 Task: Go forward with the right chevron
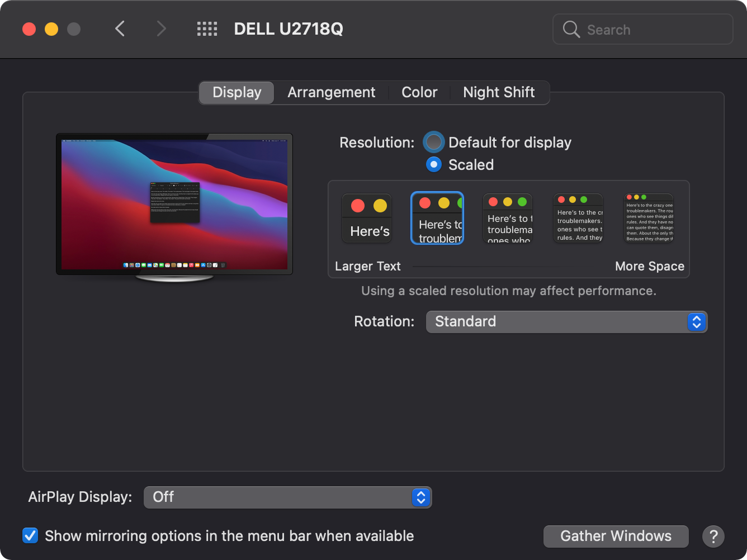161,29
